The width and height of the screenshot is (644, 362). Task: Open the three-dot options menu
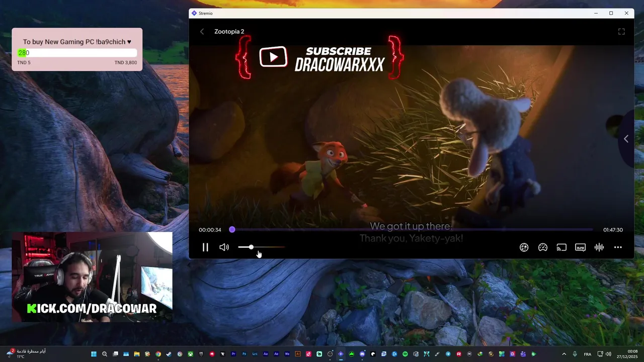618,247
